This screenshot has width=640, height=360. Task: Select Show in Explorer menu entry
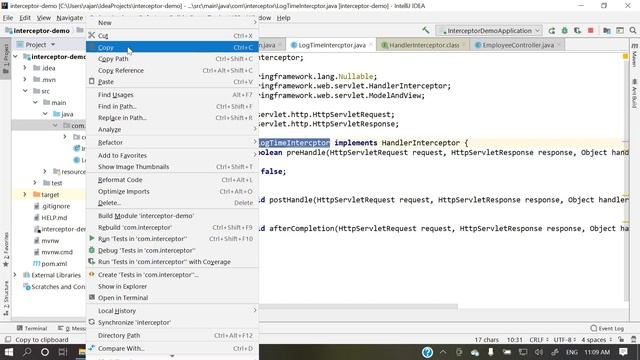172,287
